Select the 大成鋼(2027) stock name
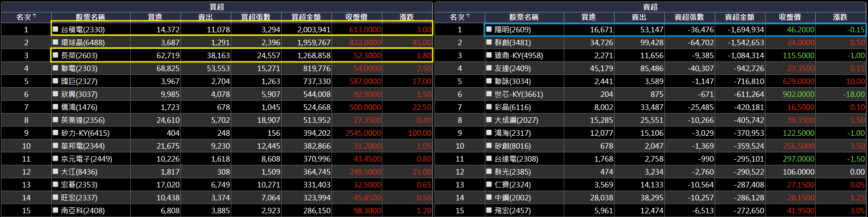The width and height of the screenshot is (868, 217). pyautogui.click(x=516, y=120)
